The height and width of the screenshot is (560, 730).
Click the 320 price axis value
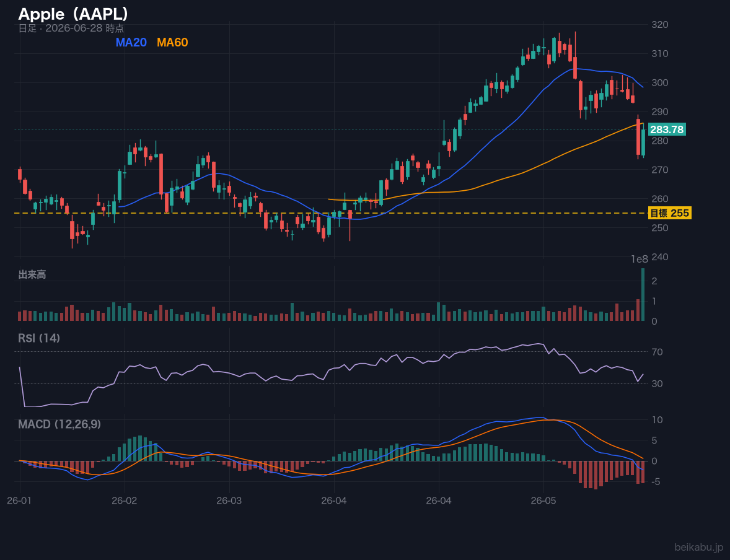click(x=660, y=25)
